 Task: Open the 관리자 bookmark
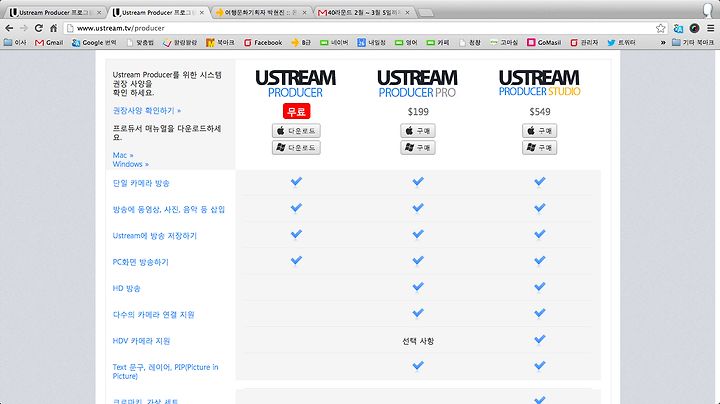pos(584,42)
